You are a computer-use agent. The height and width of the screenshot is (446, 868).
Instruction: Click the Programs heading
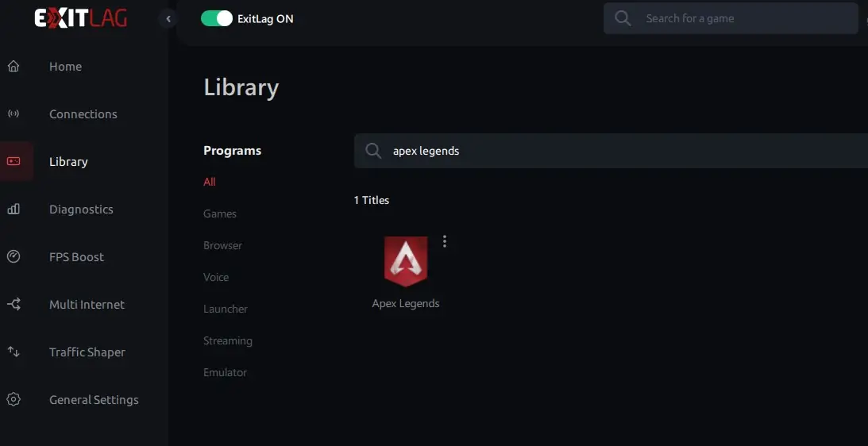tap(233, 151)
